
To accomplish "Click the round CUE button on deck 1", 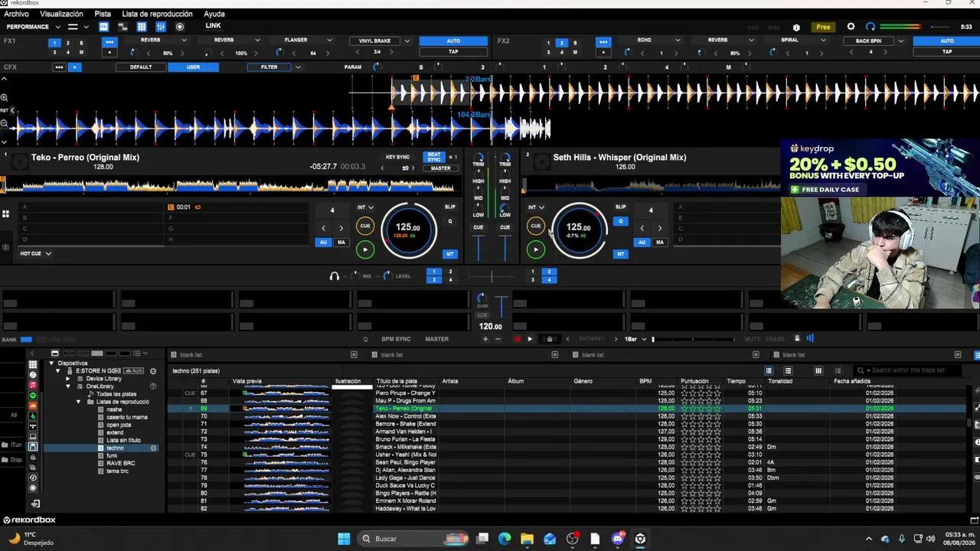I will click(x=365, y=226).
